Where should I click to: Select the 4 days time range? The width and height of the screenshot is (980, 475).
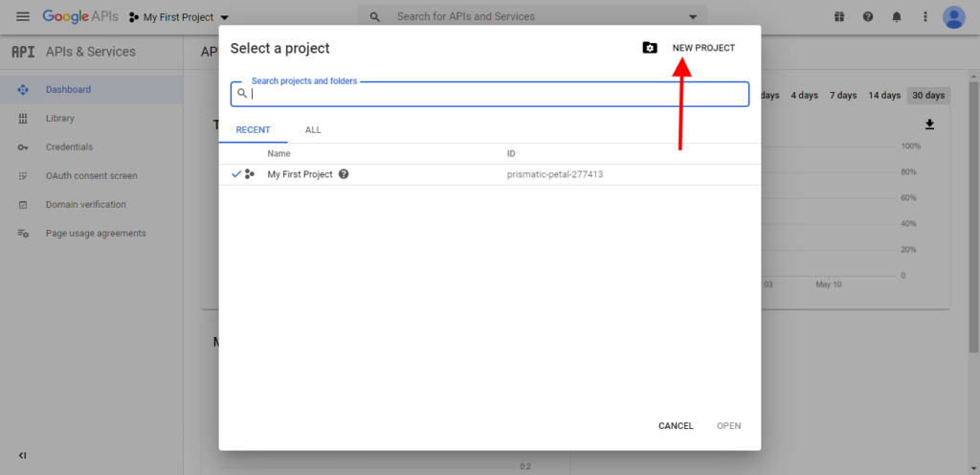click(804, 95)
